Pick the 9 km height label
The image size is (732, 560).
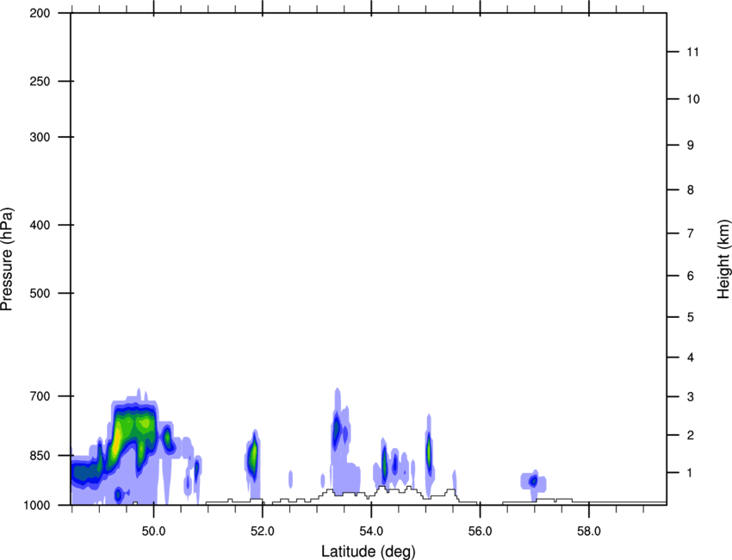[691, 146]
